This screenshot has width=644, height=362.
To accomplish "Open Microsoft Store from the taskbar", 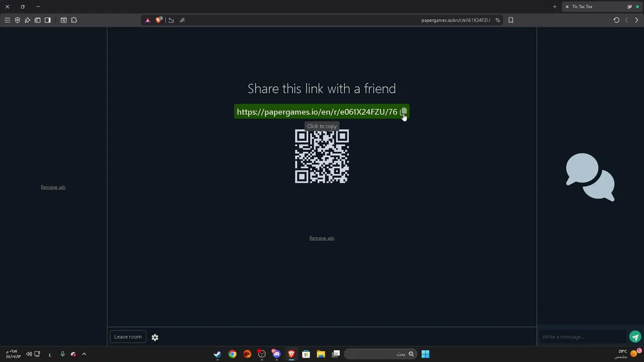I will click(x=306, y=354).
